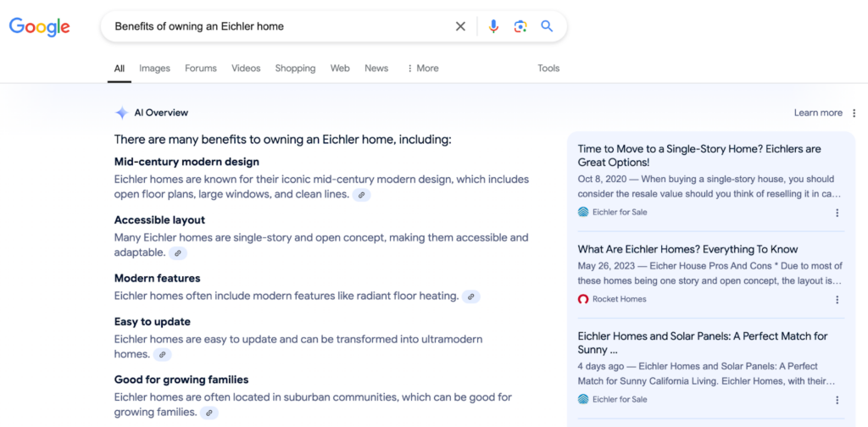The height and width of the screenshot is (427, 868).
Task: Switch to the Images tab
Action: click(x=154, y=69)
